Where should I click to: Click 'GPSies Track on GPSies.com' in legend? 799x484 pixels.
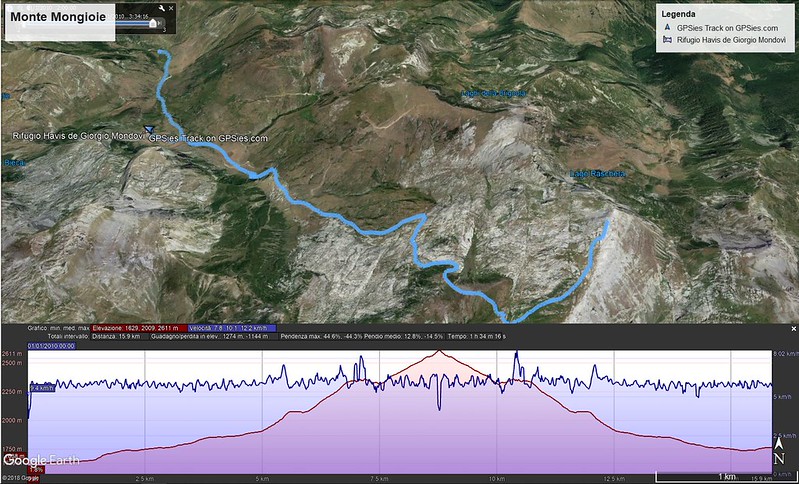727,28
